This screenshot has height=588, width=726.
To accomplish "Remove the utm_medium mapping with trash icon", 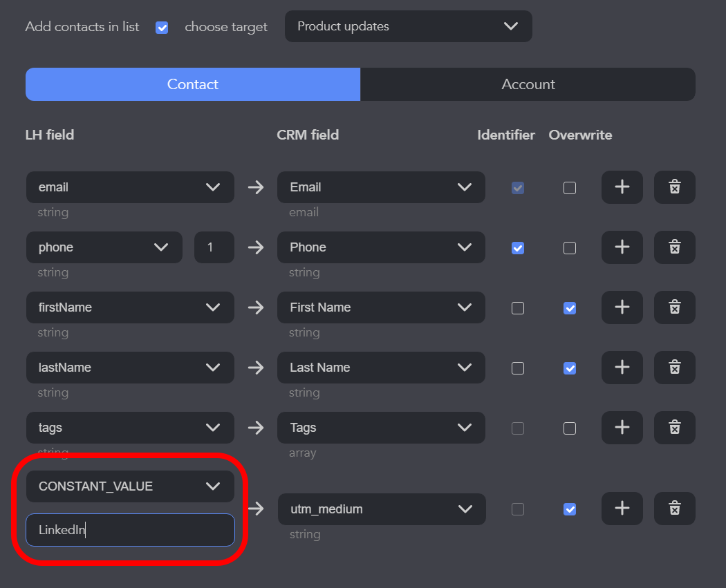I will point(674,509).
